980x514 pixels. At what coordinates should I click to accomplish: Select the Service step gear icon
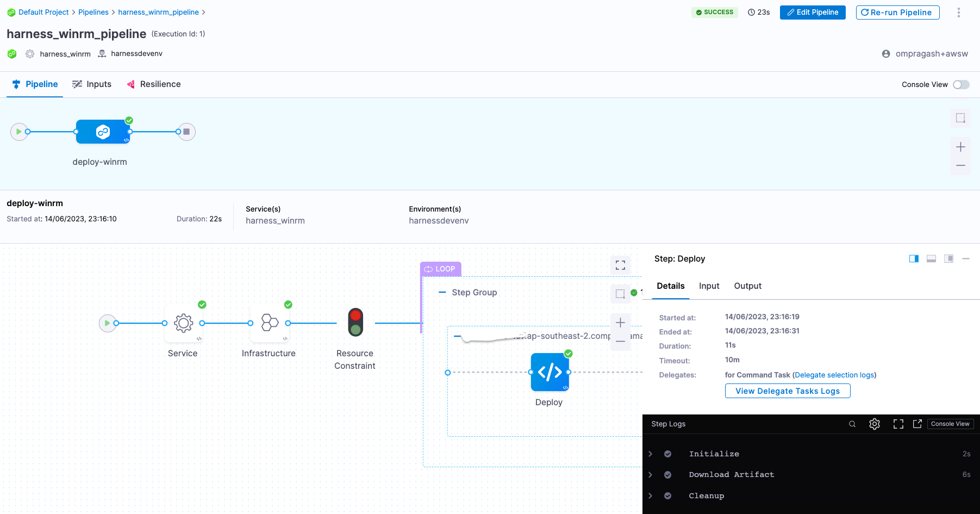pyautogui.click(x=183, y=323)
